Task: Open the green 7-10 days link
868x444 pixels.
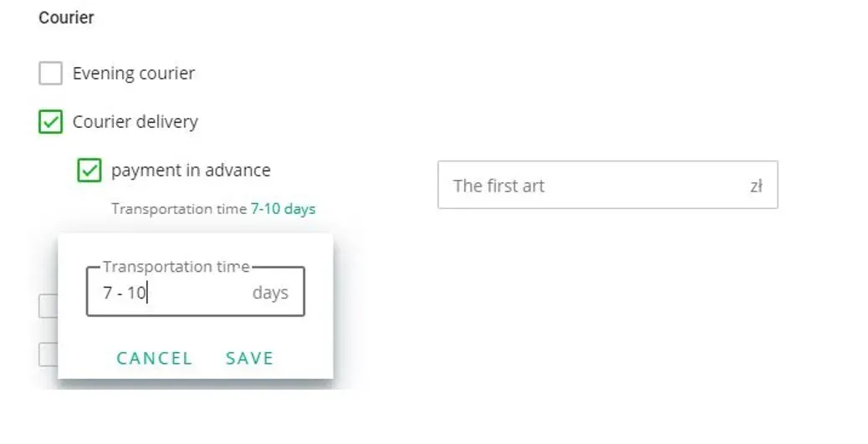Action: pos(283,209)
